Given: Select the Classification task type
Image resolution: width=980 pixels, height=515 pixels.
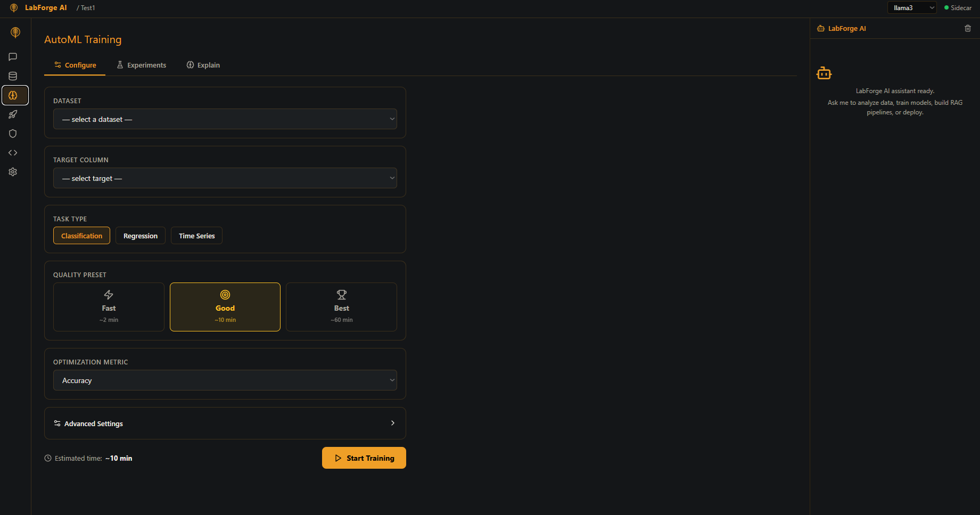Looking at the screenshot, I should [x=81, y=235].
